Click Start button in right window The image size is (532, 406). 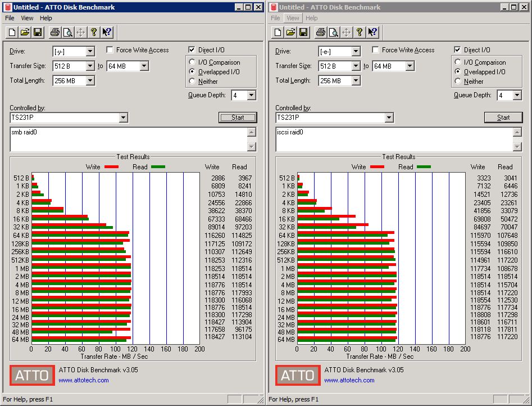click(x=503, y=118)
